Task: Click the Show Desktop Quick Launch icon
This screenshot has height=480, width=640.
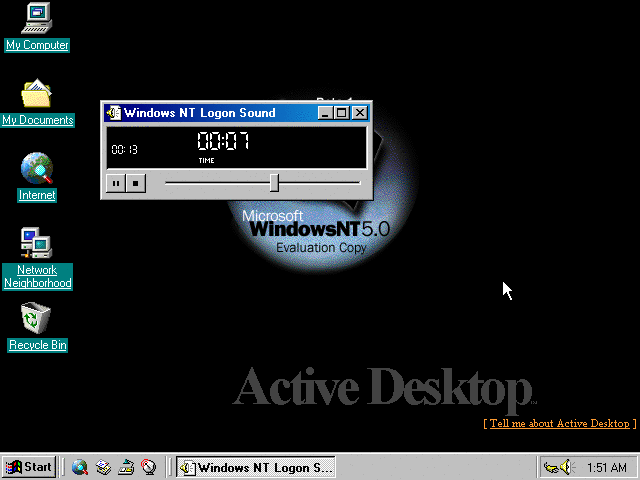Action: pos(126,467)
